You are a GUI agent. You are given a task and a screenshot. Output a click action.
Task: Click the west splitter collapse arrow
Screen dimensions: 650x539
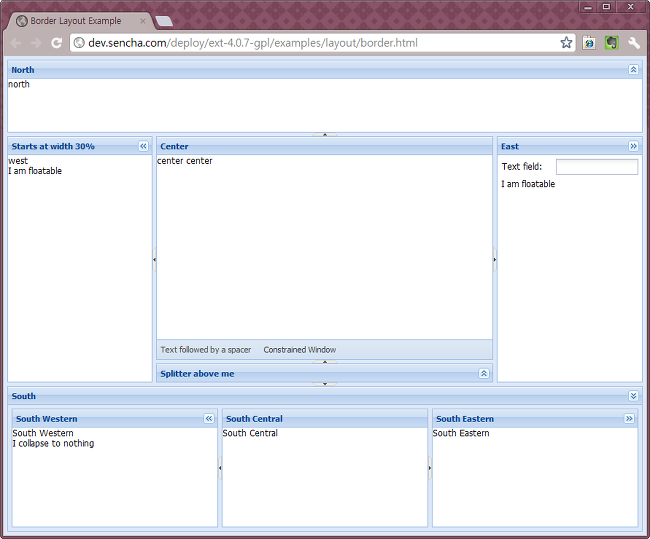point(154,260)
